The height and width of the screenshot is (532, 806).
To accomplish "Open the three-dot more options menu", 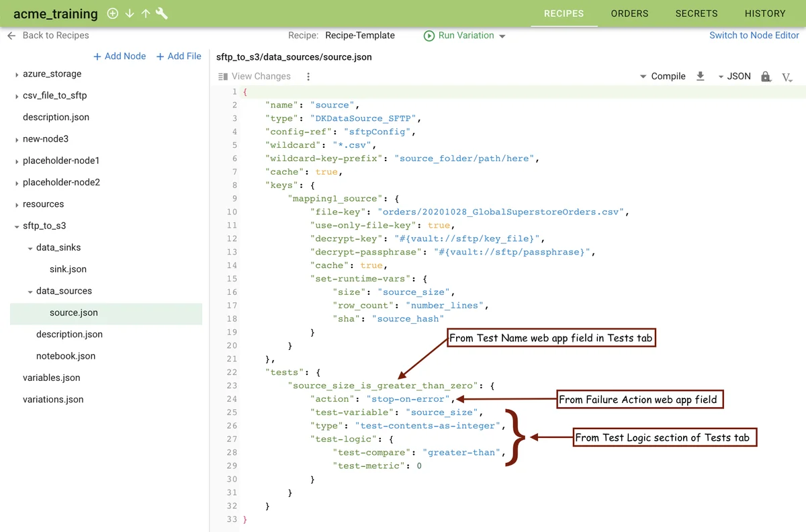I will pos(308,77).
